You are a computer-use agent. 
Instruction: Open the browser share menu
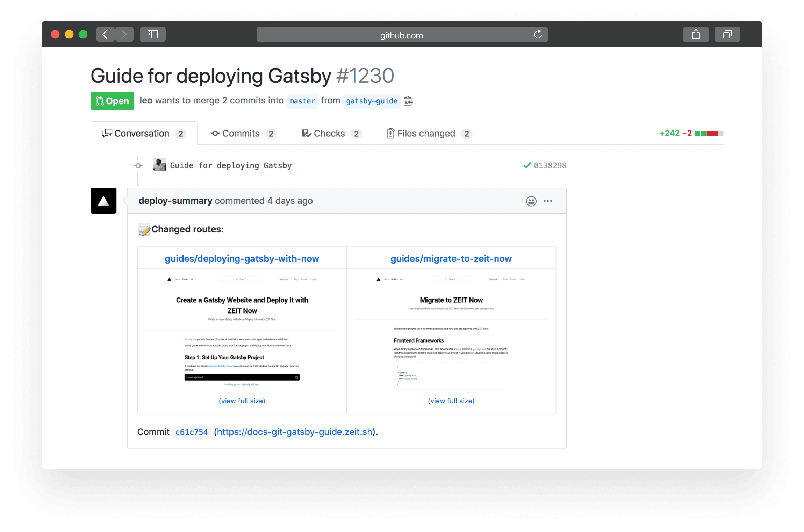696,34
